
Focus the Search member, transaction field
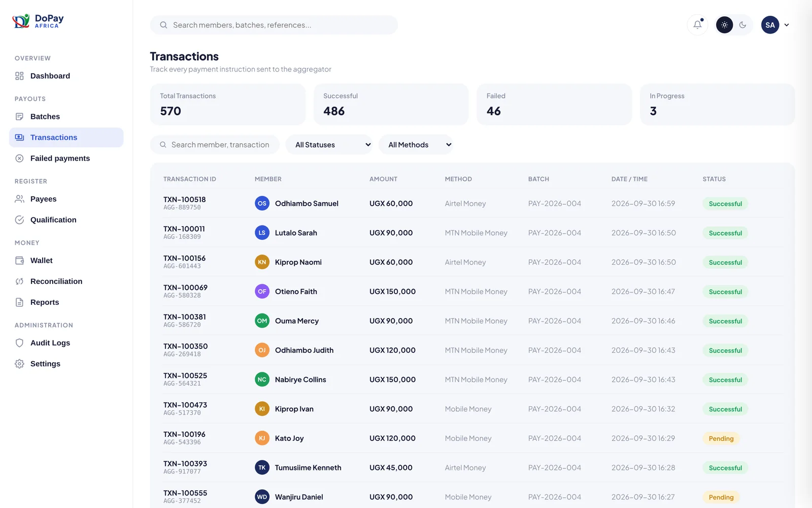click(x=215, y=145)
